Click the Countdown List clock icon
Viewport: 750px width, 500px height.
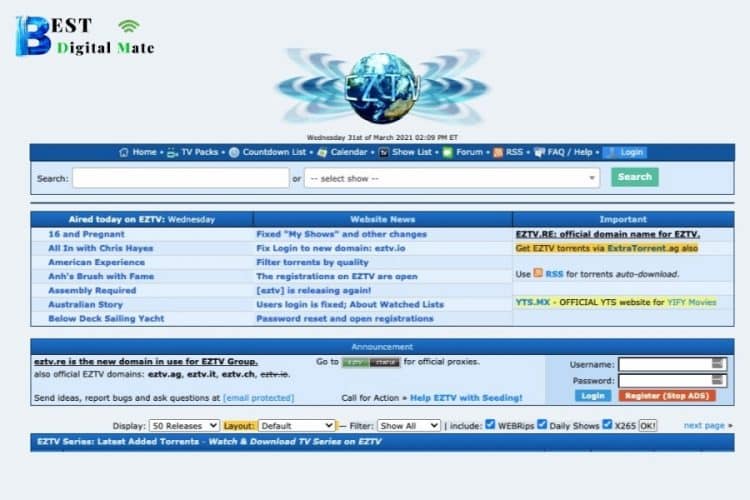234,153
